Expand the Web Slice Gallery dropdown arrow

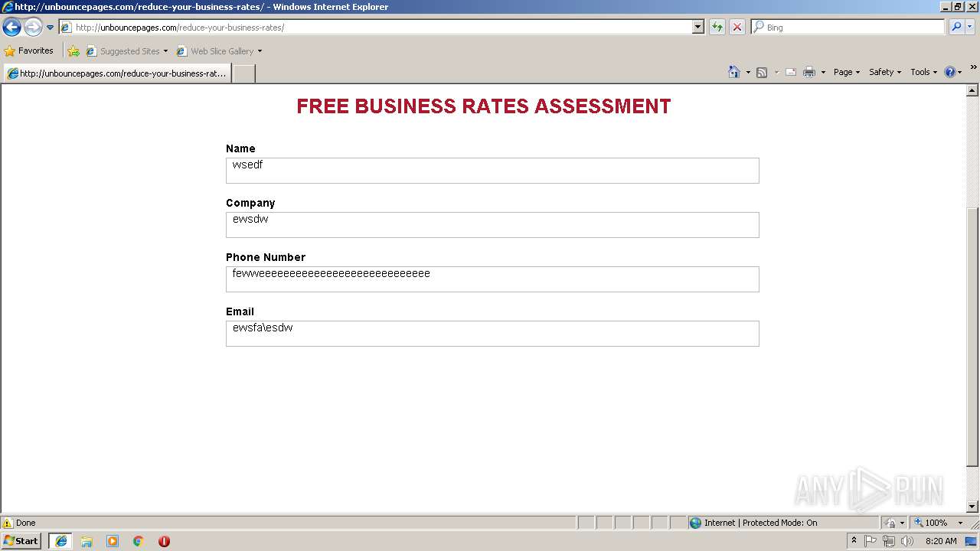(260, 51)
